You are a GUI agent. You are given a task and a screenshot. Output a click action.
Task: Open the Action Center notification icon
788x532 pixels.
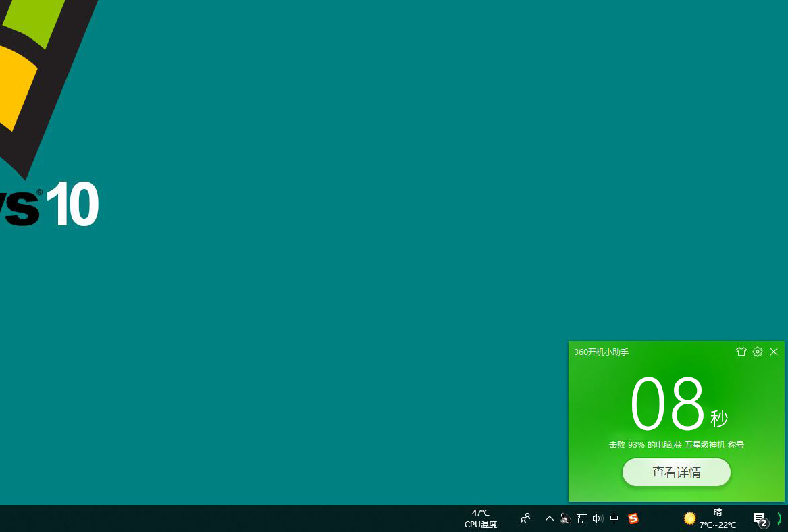pos(760,519)
